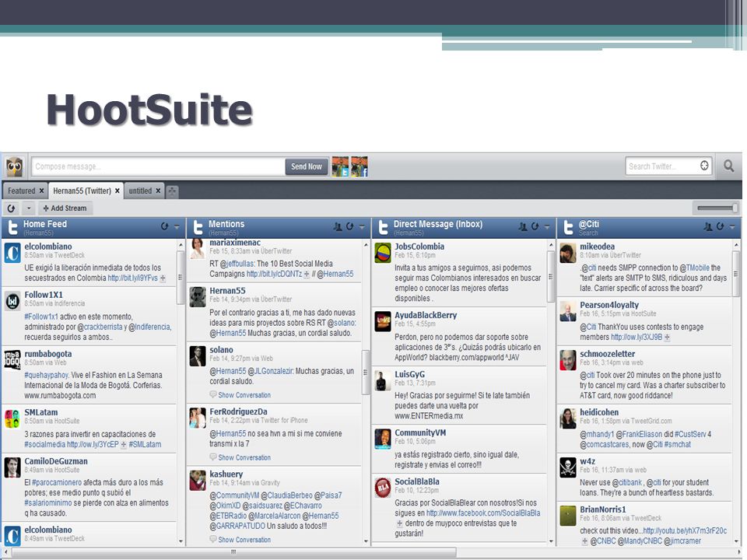The height and width of the screenshot is (560, 747).
Task: Close the Hernan55 (Twitter) tab
Action: (x=117, y=191)
